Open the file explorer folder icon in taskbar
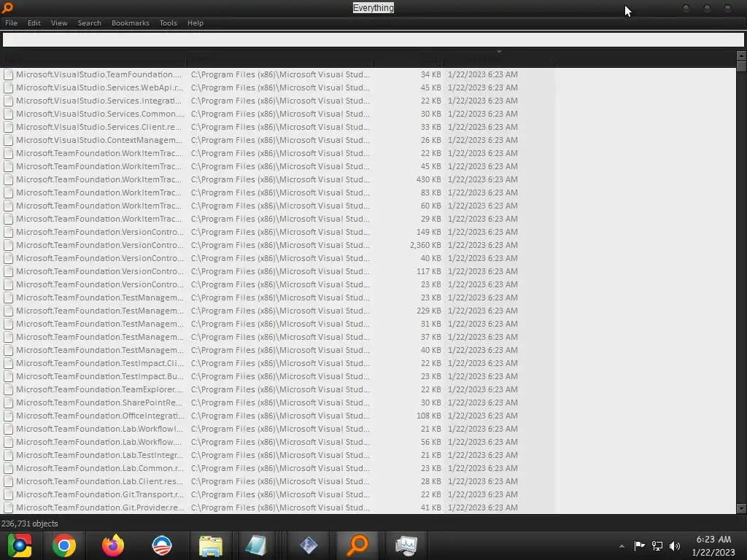Viewport: 747px width, 560px height. coord(211,545)
